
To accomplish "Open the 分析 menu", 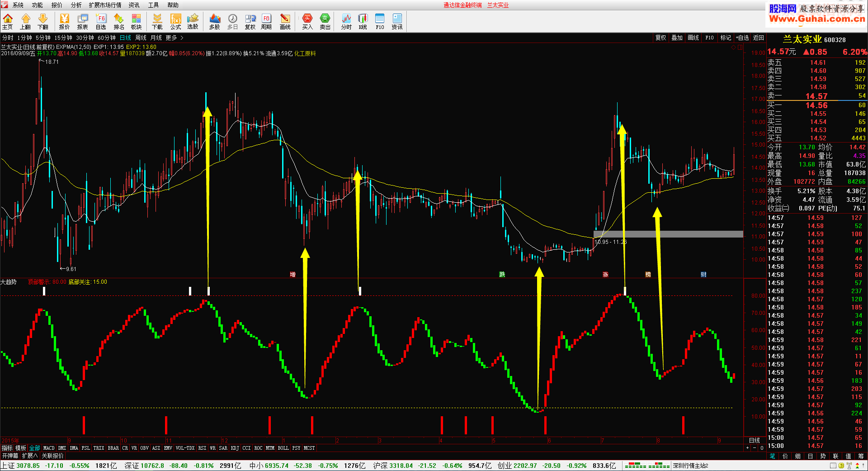I will (x=76, y=5).
